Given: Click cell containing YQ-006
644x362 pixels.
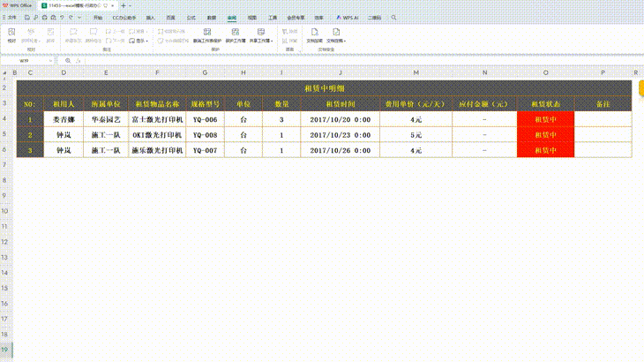Looking at the screenshot, I should point(205,119).
